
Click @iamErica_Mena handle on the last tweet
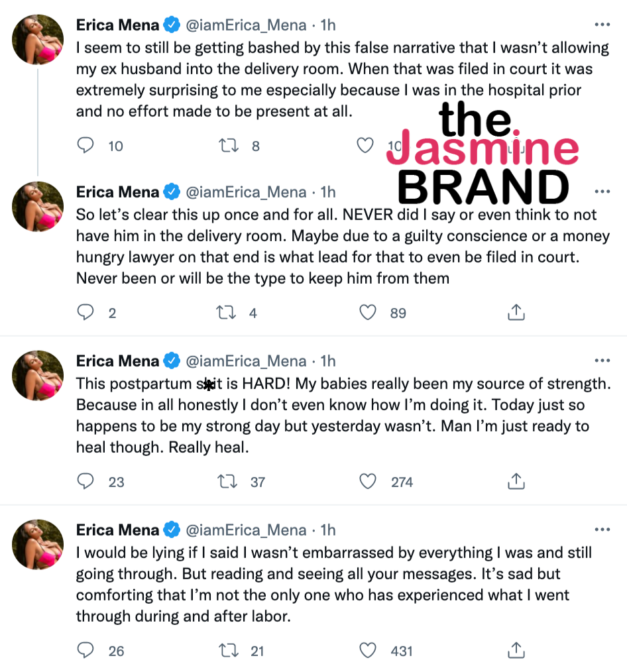coord(246,530)
